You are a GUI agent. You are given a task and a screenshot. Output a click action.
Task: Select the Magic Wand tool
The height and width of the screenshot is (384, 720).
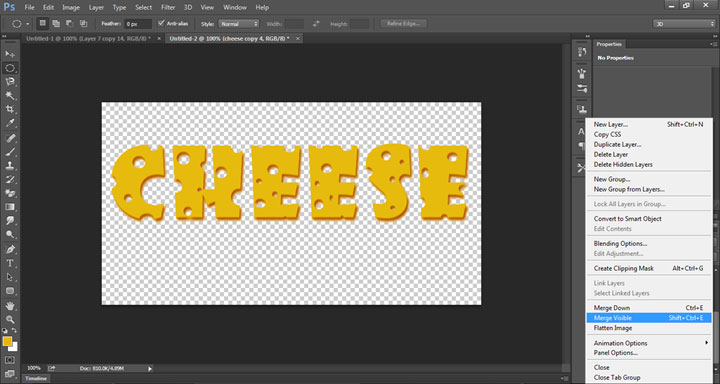click(10, 96)
